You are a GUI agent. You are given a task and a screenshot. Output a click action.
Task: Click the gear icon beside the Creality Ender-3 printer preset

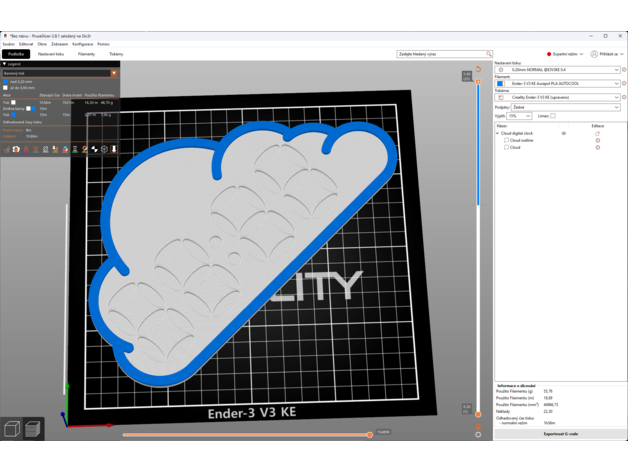[x=624, y=97]
